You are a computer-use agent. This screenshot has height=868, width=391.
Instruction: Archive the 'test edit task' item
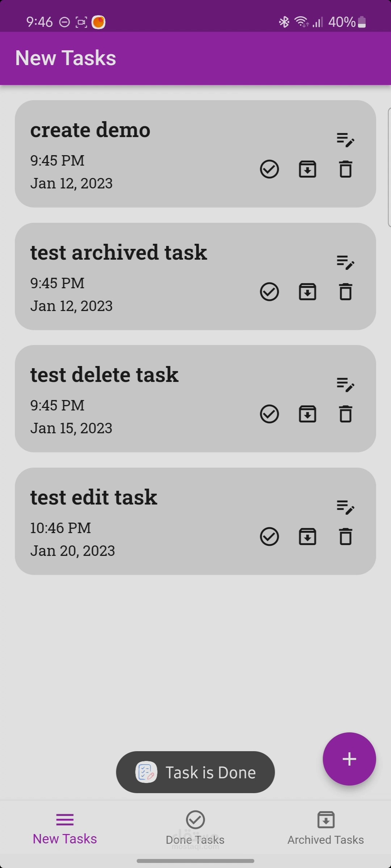307,536
